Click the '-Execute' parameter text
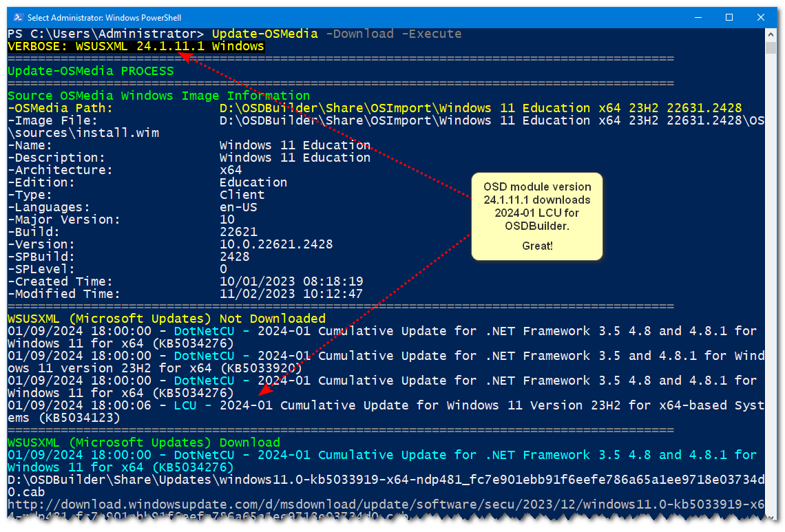Viewport: 785px width, 532px height. [432, 34]
